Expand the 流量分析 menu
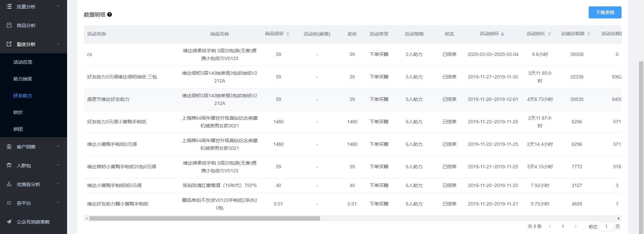 tap(58, 6)
